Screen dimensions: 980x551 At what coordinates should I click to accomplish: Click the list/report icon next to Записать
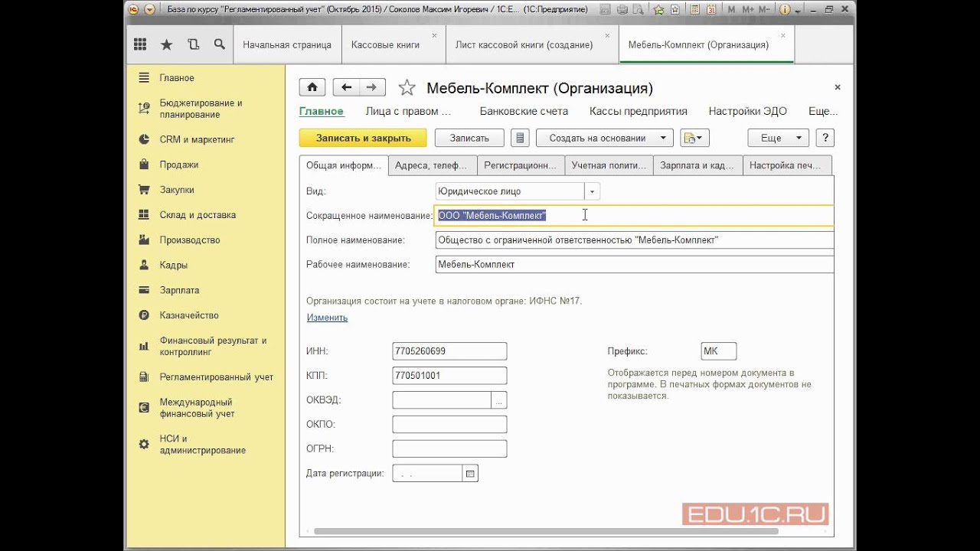[520, 138]
